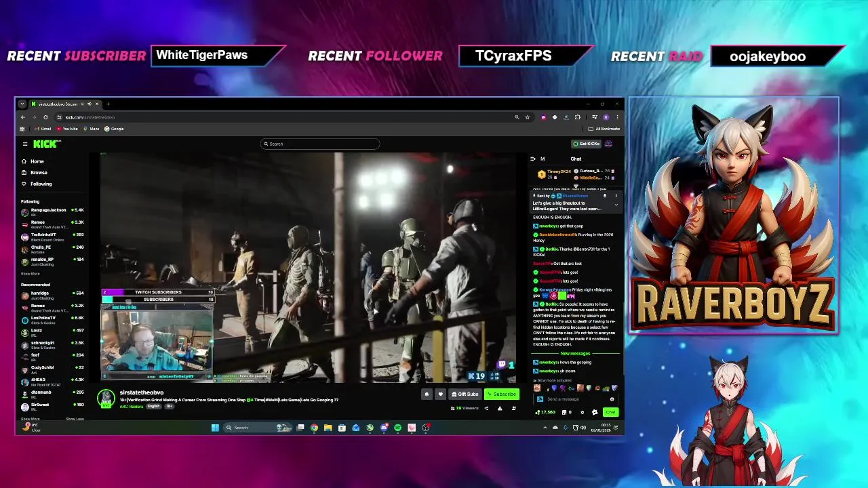Open Chrome extensions puzzle icon
The image size is (868, 488).
point(578,117)
